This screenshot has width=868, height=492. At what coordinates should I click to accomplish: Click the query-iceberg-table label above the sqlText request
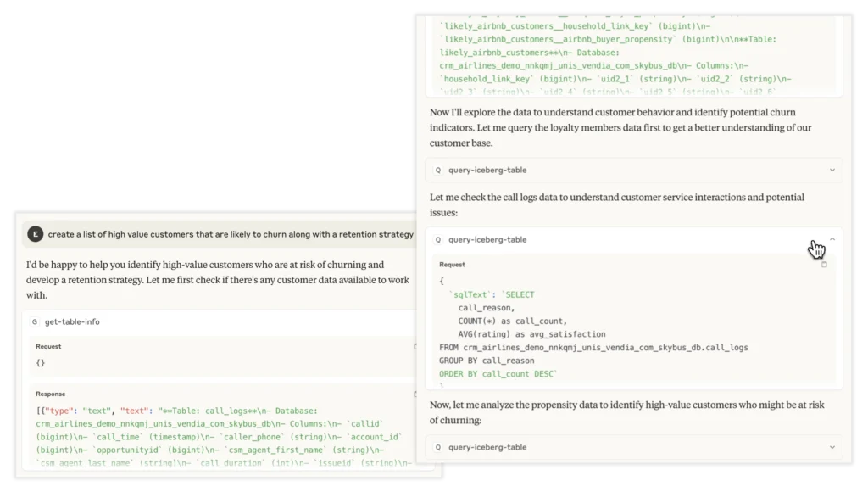click(x=487, y=240)
